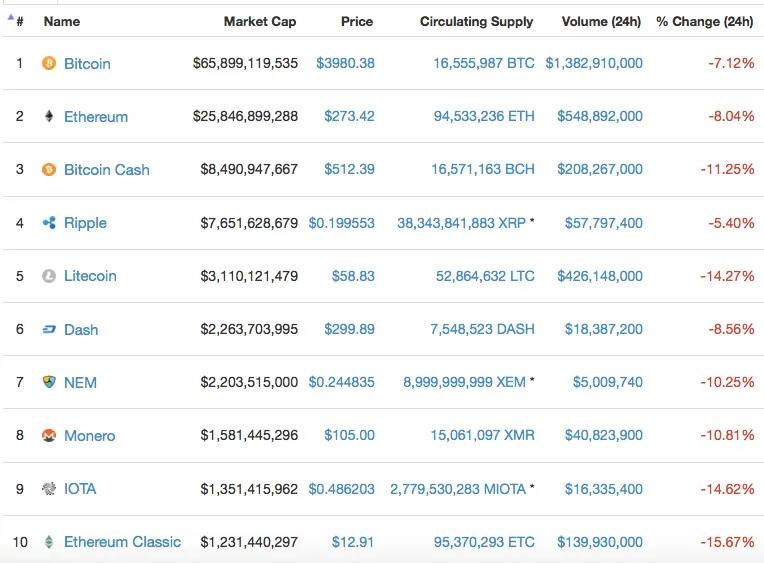Click Ethereum Classic volume $139,930,000

(x=600, y=542)
